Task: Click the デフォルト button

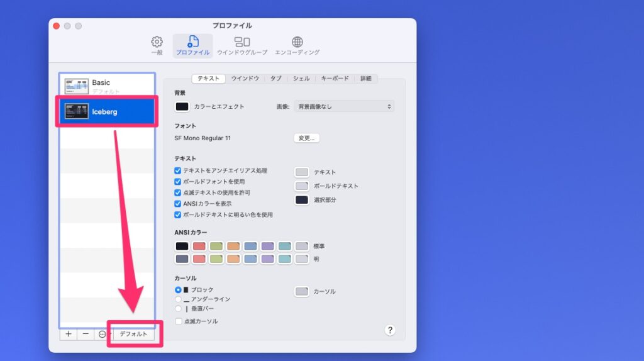Action: (133, 334)
